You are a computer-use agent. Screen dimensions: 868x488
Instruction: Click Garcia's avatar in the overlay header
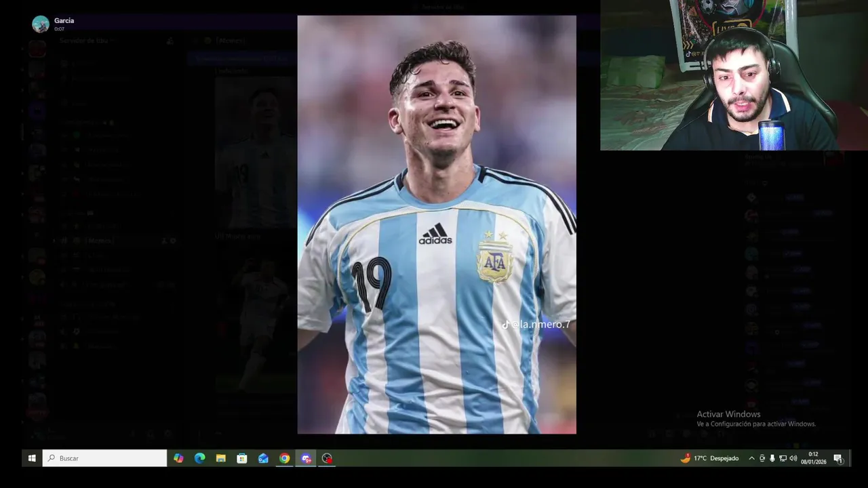coord(41,24)
